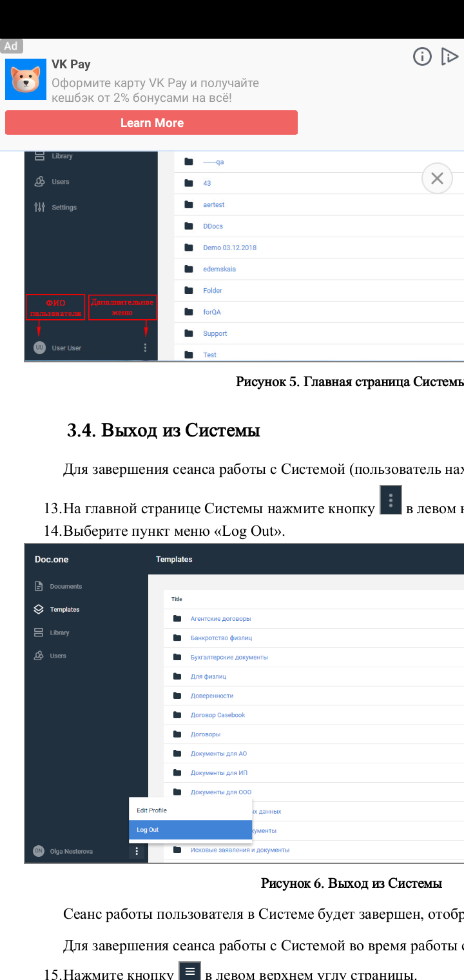Click the User User name label
Viewport: 464px width, 980px height.
66,348
